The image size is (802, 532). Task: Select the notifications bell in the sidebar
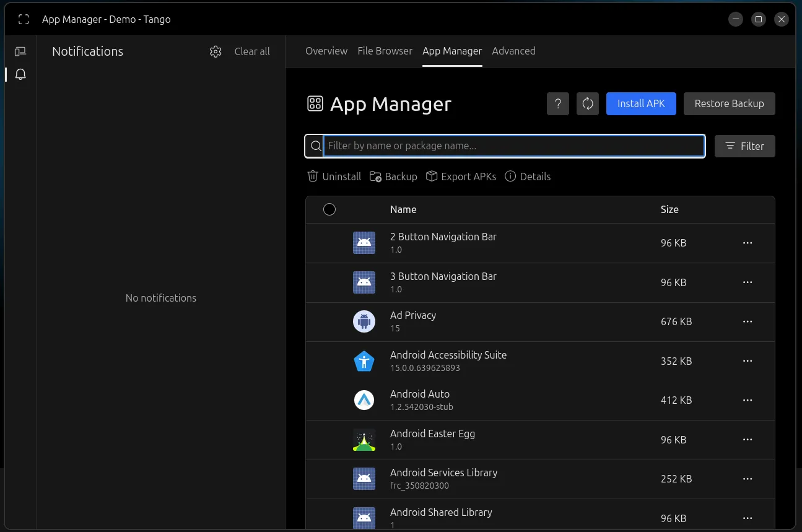(x=20, y=74)
